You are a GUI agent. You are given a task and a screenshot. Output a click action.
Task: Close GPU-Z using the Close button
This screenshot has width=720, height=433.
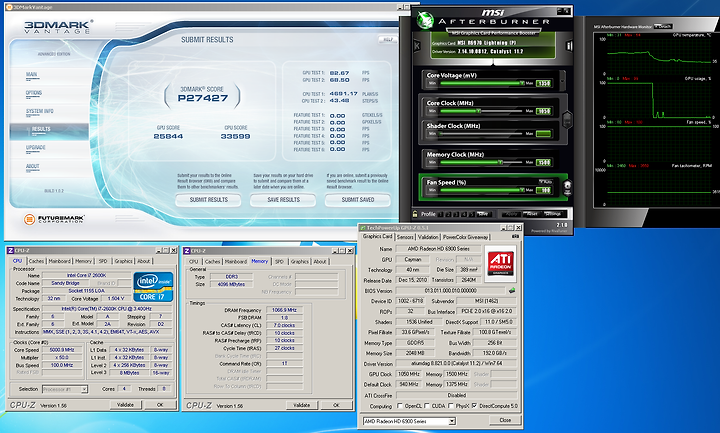505,420
